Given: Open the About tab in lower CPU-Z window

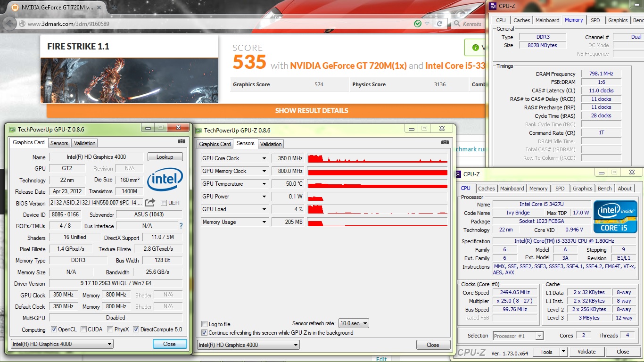Looking at the screenshot, I should pyautogui.click(x=625, y=189).
